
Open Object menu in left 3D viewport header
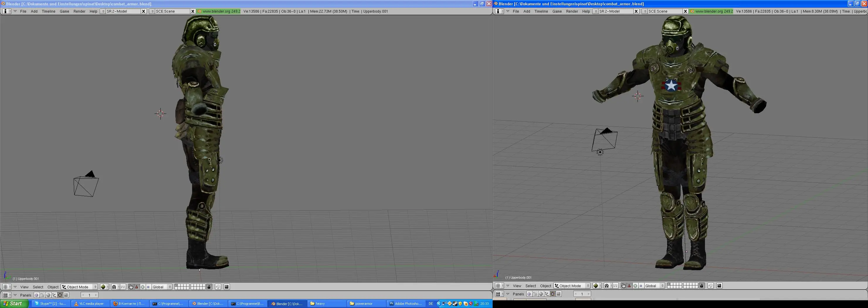coord(53,287)
